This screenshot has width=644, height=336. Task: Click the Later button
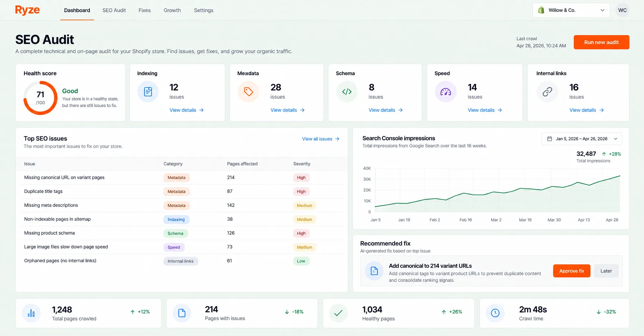click(606, 271)
